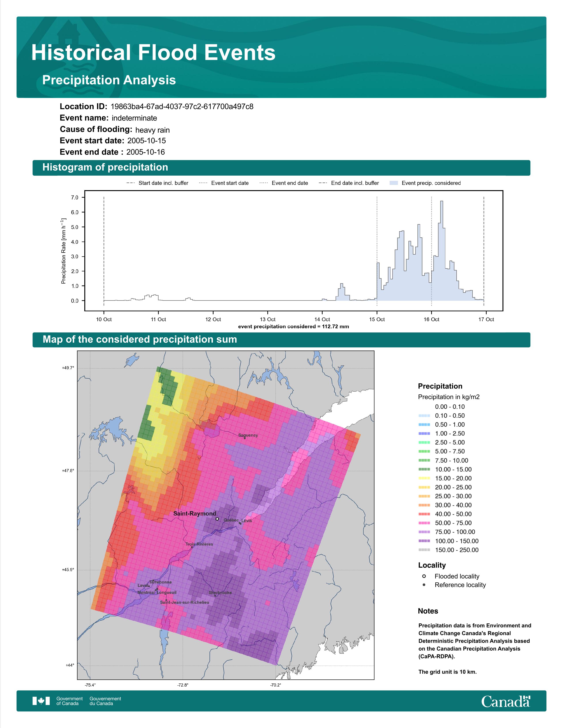Click the Precipitation Analysis subtitle
The width and height of the screenshot is (563, 728).
point(109,80)
